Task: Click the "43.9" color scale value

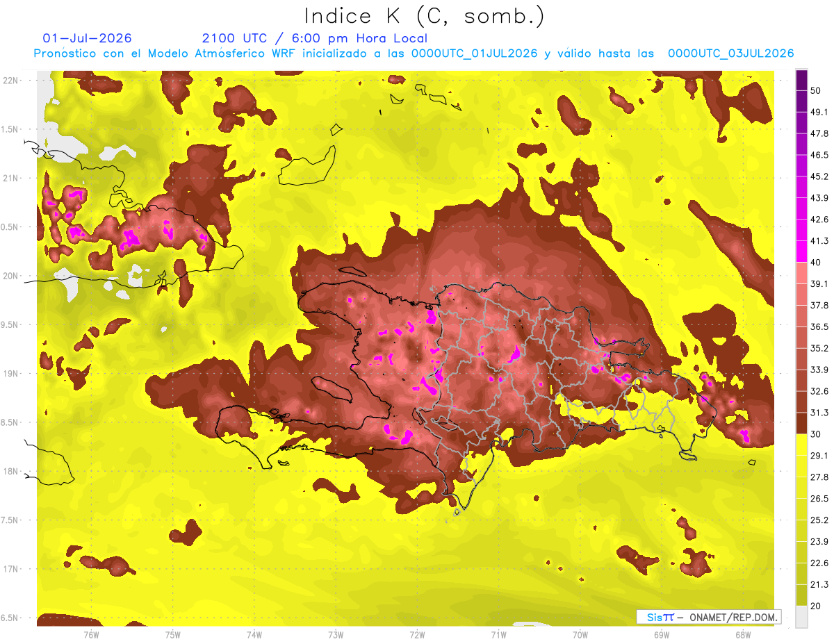Action: tap(820, 198)
